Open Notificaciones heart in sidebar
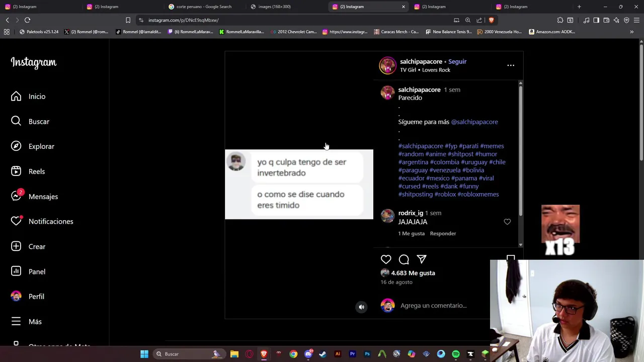Image resolution: width=644 pixels, height=362 pixels. [42, 221]
